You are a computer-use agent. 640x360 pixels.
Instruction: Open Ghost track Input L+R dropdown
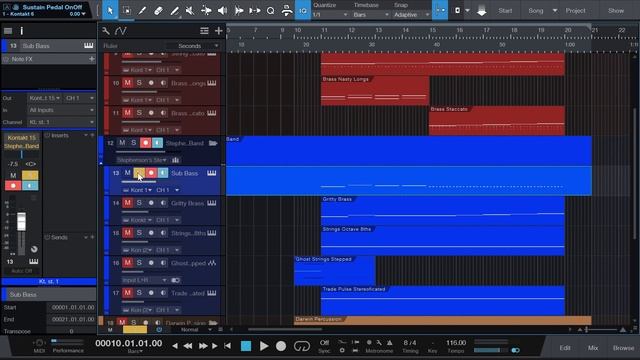point(144,280)
